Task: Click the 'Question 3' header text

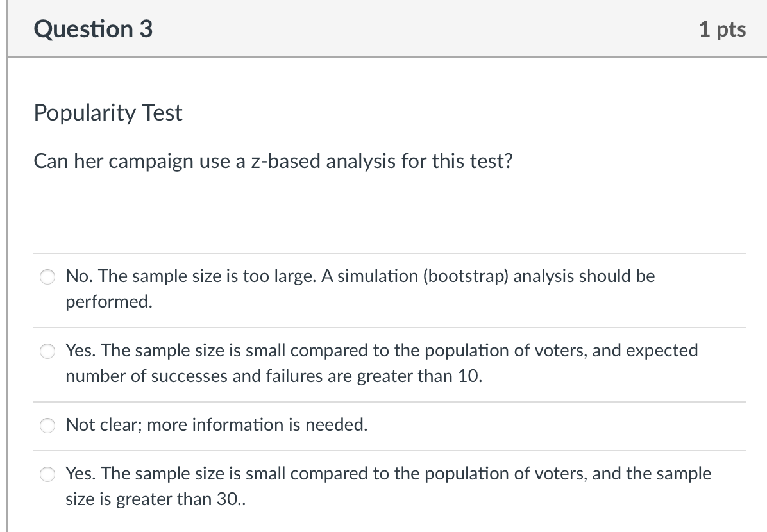Action: (92, 28)
